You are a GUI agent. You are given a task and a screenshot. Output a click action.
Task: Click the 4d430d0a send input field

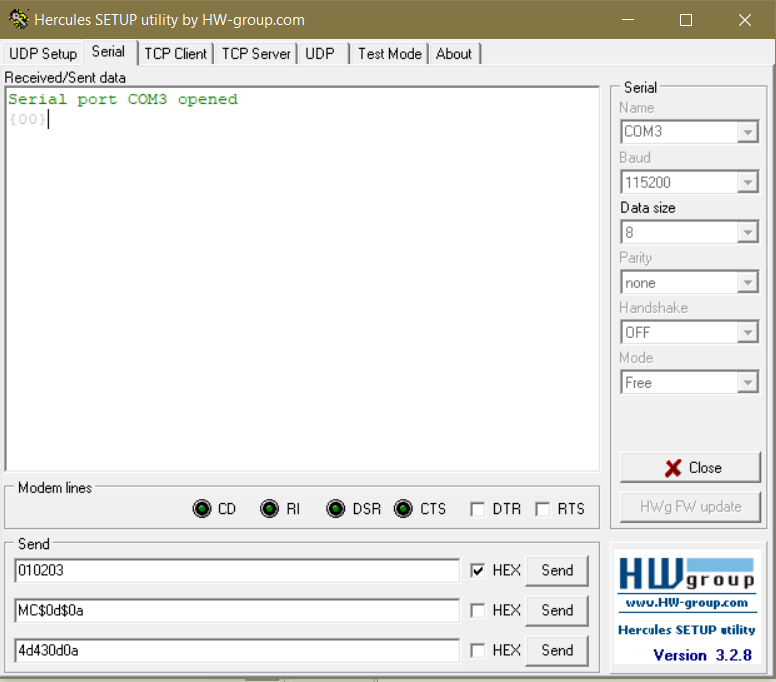point(237,650)
